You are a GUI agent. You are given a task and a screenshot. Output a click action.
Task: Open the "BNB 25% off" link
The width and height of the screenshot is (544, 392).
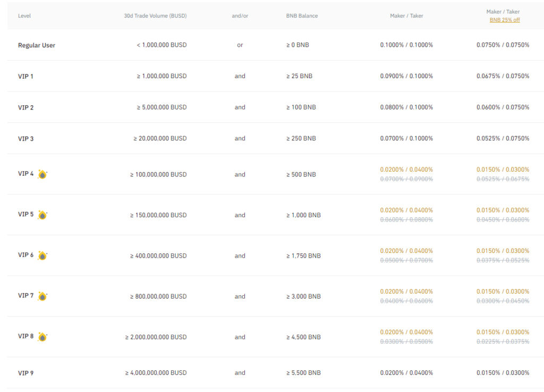505,20
